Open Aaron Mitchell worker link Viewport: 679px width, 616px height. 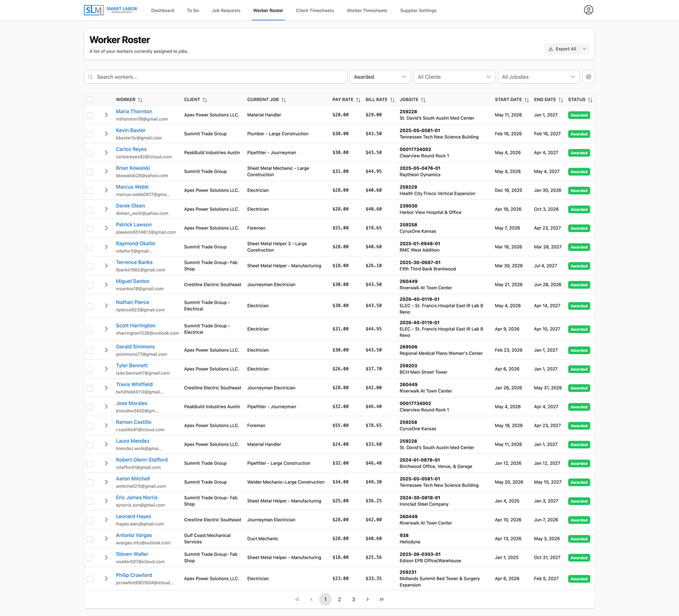(133, 479)
